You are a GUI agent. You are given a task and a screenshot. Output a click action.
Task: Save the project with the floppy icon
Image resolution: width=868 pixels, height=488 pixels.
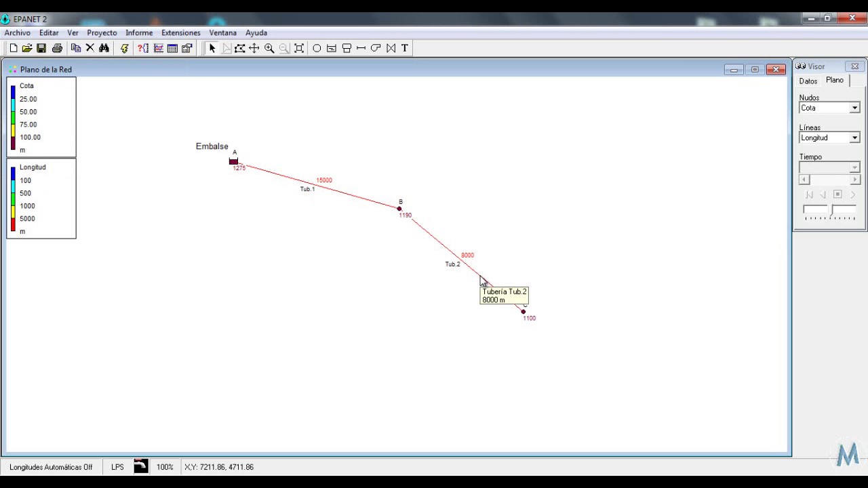[x=41, y=48]
